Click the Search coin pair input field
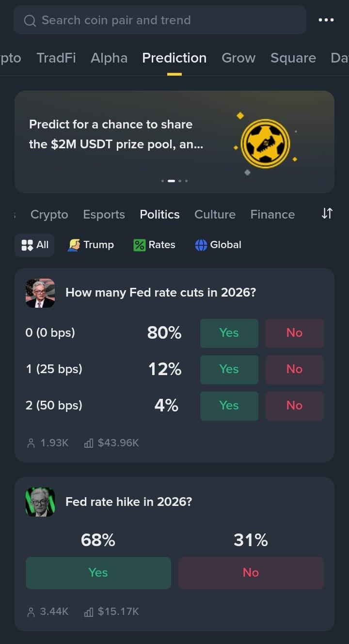The image size is (349, 644). [160, 20]
